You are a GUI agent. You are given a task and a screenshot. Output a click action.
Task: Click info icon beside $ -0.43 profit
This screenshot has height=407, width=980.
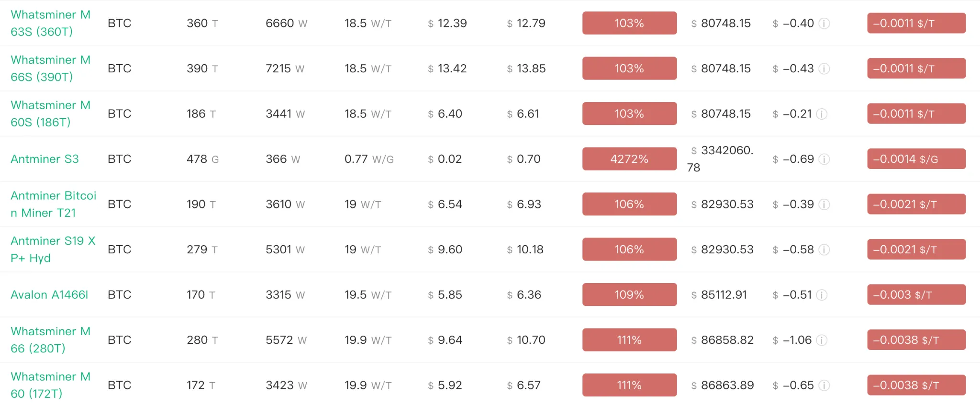(824, 69)
